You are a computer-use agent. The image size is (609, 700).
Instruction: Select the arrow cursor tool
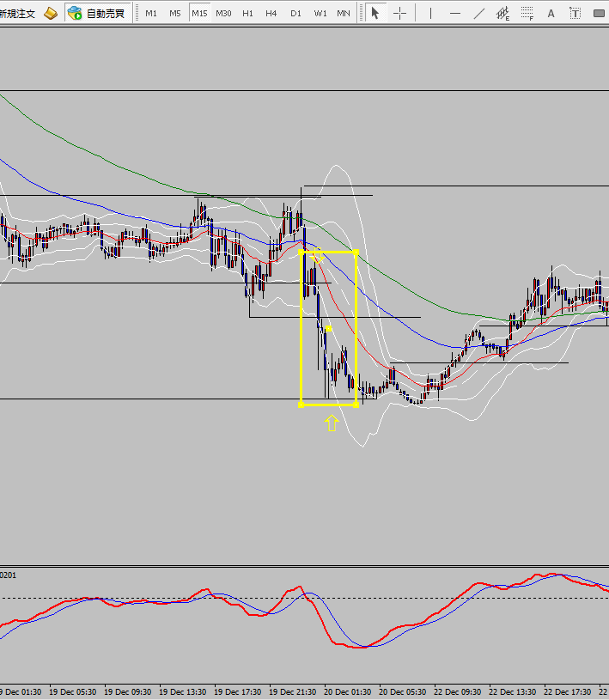coord(375,13)
